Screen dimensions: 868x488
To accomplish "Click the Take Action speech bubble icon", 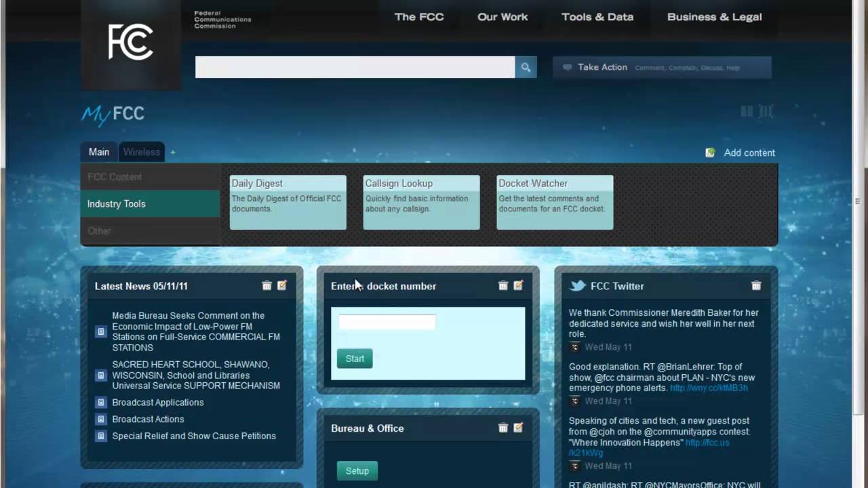I will pyautogui.click(x=567, y=67).
